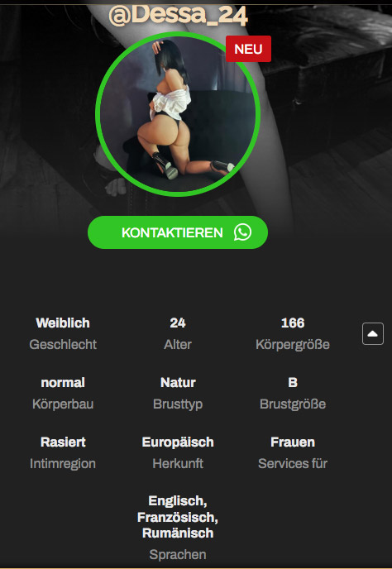Click the WhatsApp icon in contact button

[242, 232]
